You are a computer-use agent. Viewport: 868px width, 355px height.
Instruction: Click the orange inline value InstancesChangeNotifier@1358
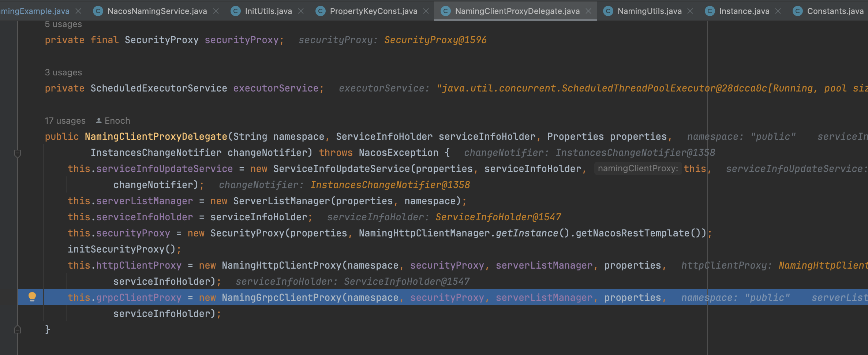(x=390, y=185)
